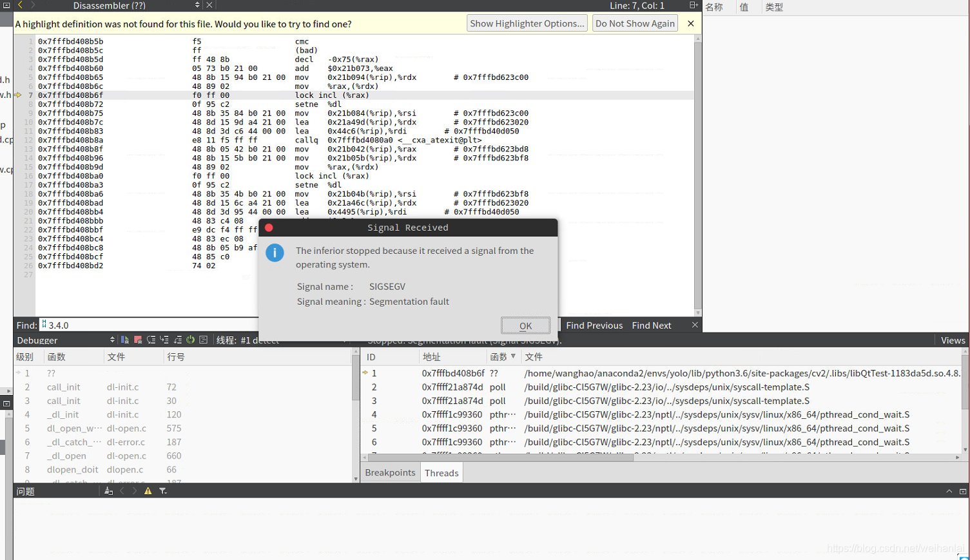Click the red close dot on Signal Received dialog

tap(269, 227)
